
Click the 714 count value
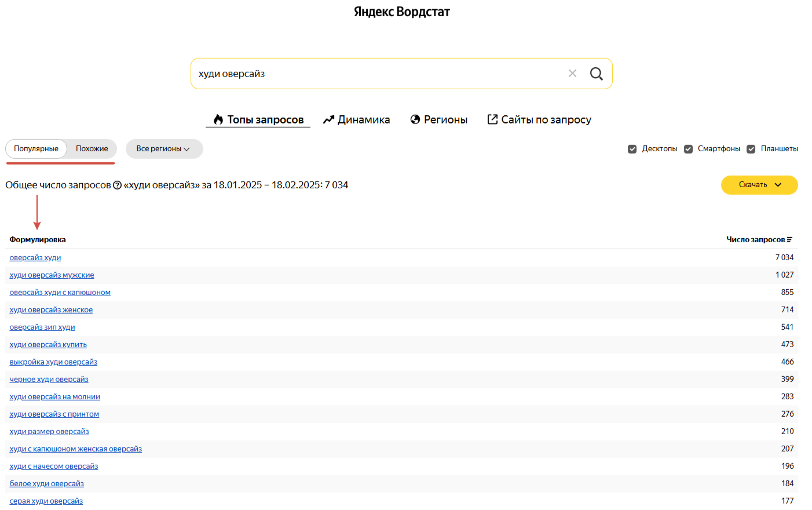pyautogui.click(x=787, y=309)
